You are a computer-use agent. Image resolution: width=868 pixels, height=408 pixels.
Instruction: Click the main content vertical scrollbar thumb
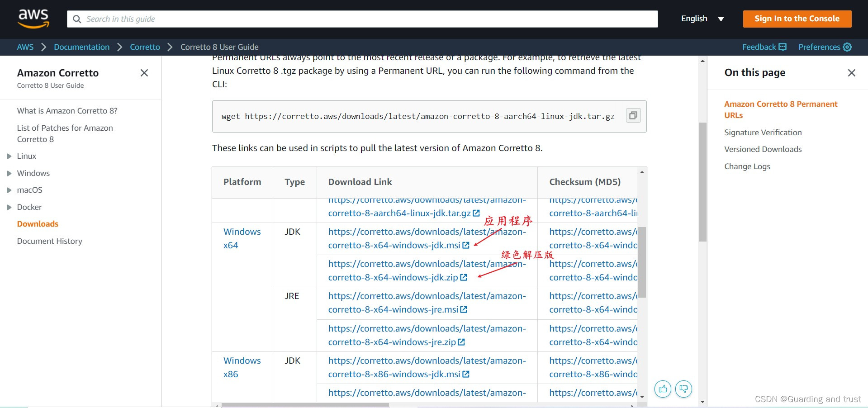pos(702,182)
